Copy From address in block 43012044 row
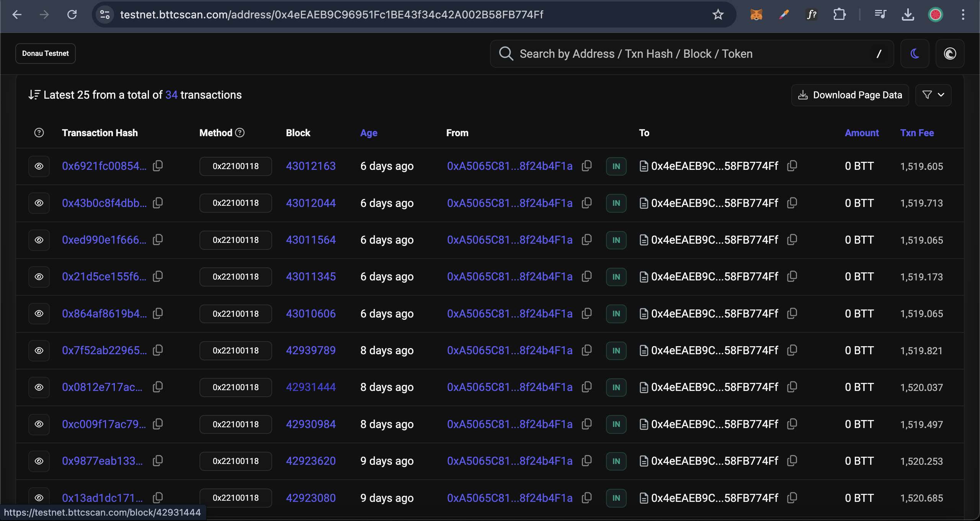The image size is (980, 521). pyautogui.click(x=586, y=203)
